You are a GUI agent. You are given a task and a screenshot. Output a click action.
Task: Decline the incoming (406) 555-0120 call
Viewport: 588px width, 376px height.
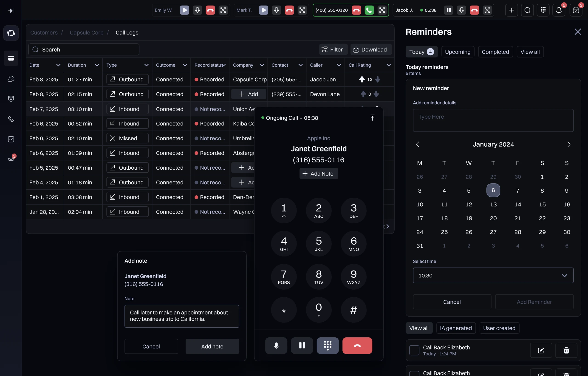[356, 10]
